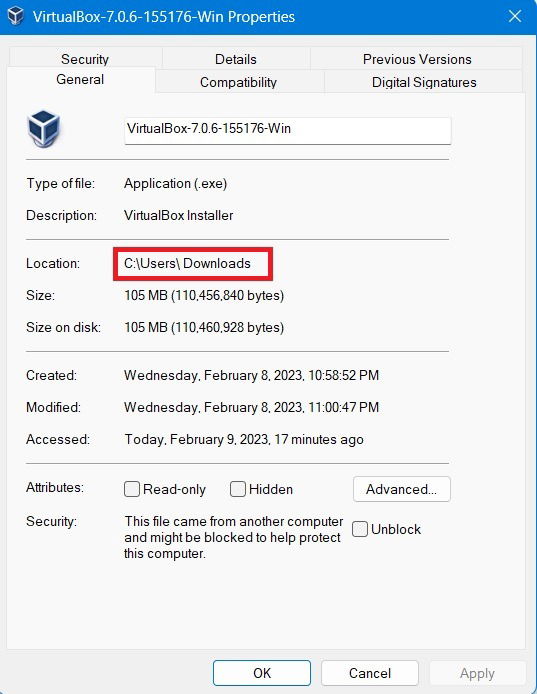View the Digital Signatures tab
Viewport: 537px width, 694px height.
click(x=424, y=82)
